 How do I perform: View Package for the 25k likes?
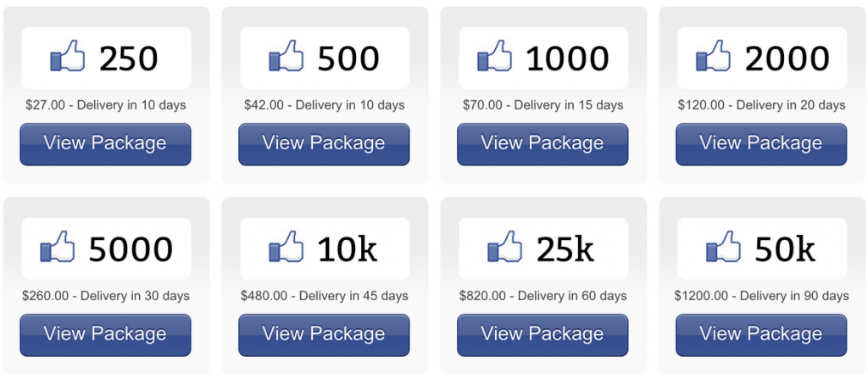[x=542, y=335]
